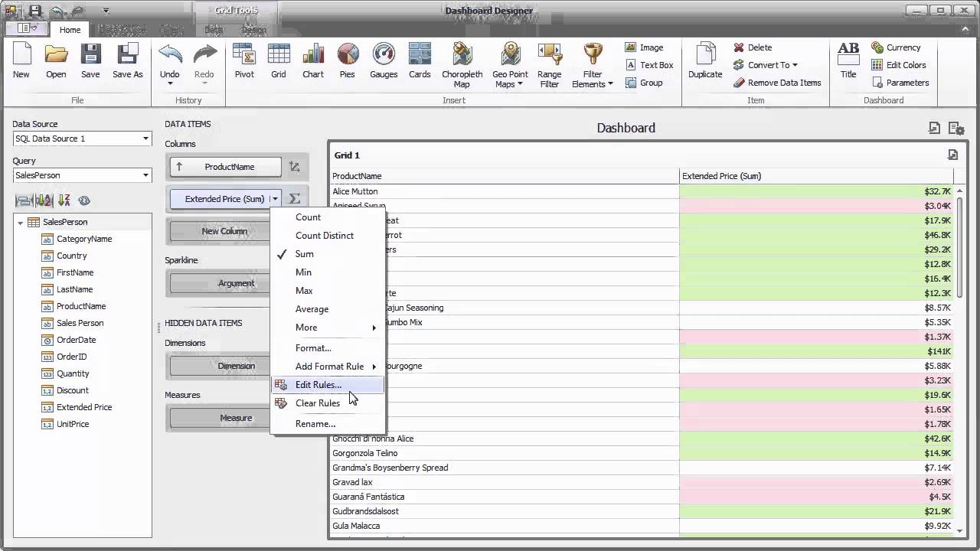Open Edit Colors
Image resolution: width=980 pixels, height=551 pixels.
[899, 65]
